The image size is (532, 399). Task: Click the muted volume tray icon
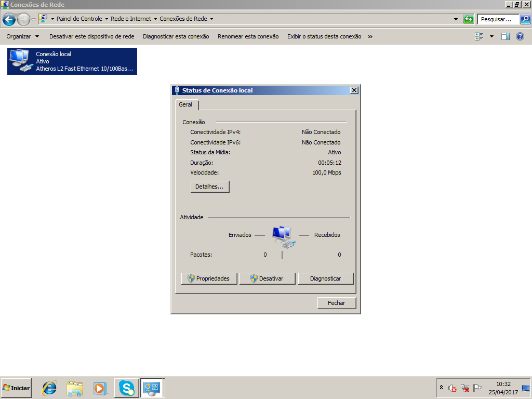point(453,388)
